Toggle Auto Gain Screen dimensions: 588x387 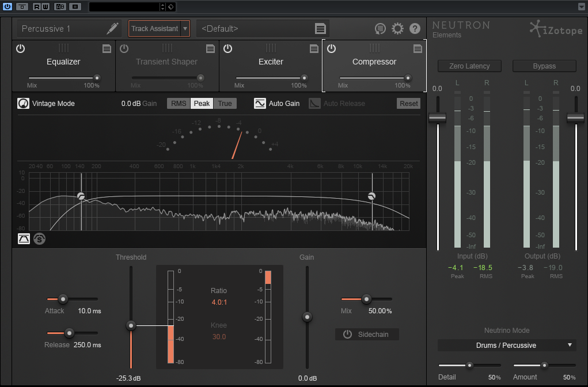coord(260,104)
